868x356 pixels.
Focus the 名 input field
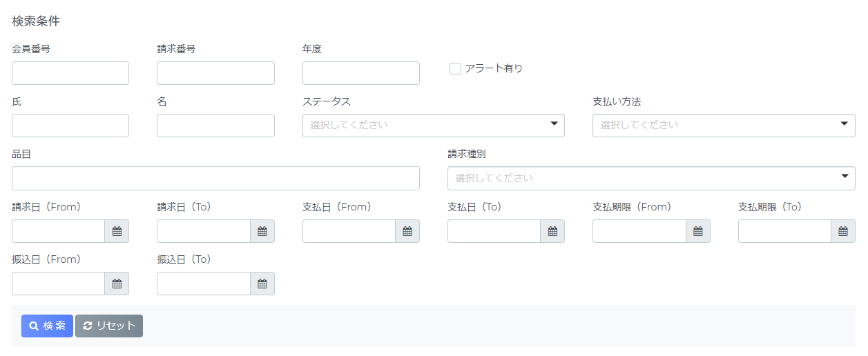pyautogui.click(x=215, y=126)
